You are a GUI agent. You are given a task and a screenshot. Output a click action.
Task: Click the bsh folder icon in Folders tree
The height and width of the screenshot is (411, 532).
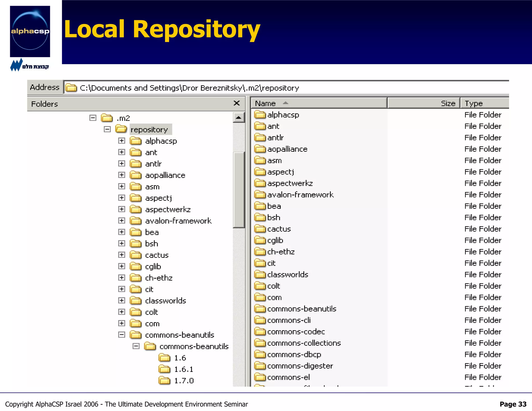point(136,244)
